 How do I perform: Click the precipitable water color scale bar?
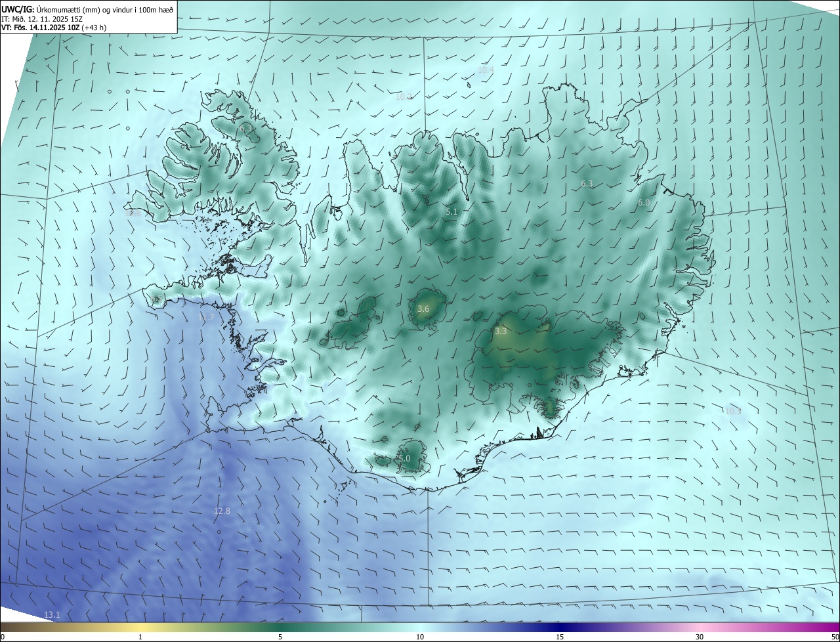pyautogui.click(x=420, y=628)
